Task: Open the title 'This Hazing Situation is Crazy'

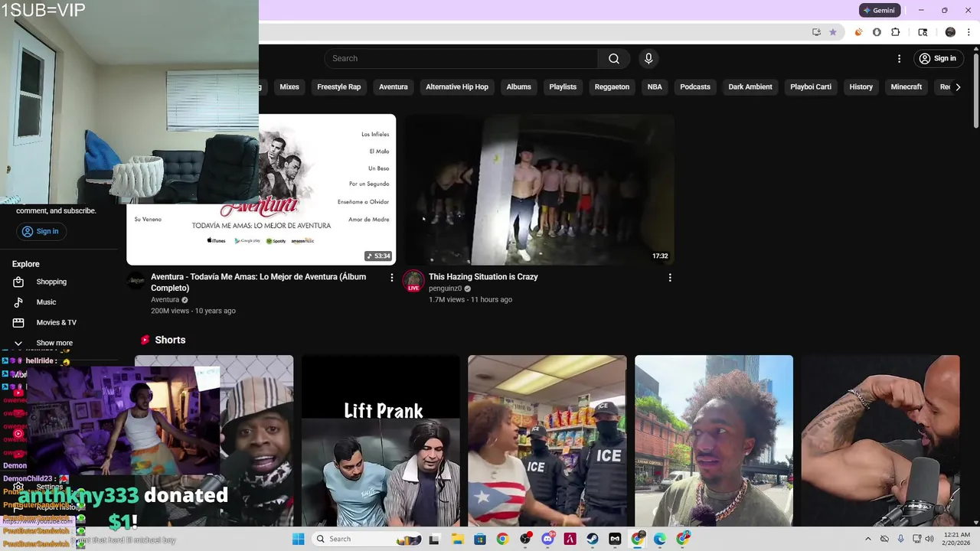Action: pyautogui.click(x=483, y=277)
